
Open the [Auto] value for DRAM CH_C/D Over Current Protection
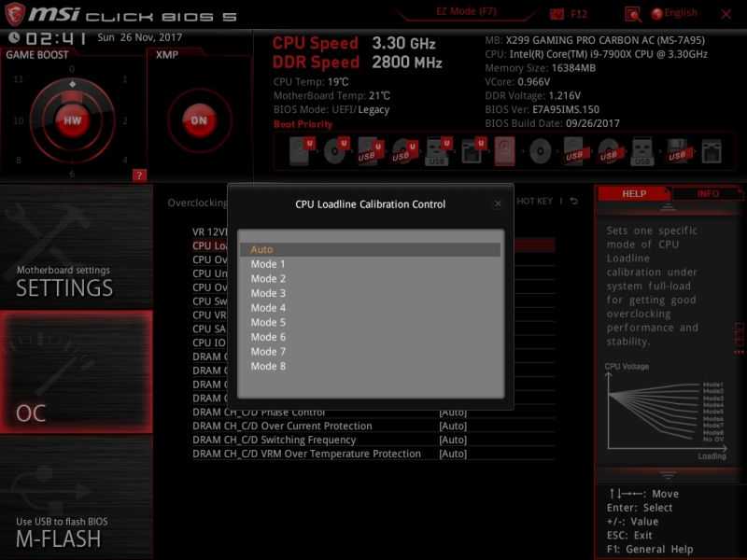pyautogui.click(x=453, y=427)
